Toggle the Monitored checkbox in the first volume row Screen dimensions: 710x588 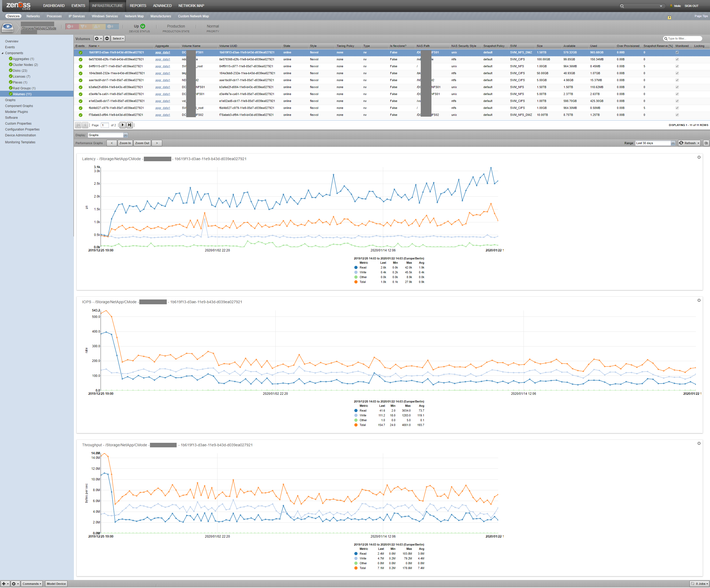tap(677, 52)
